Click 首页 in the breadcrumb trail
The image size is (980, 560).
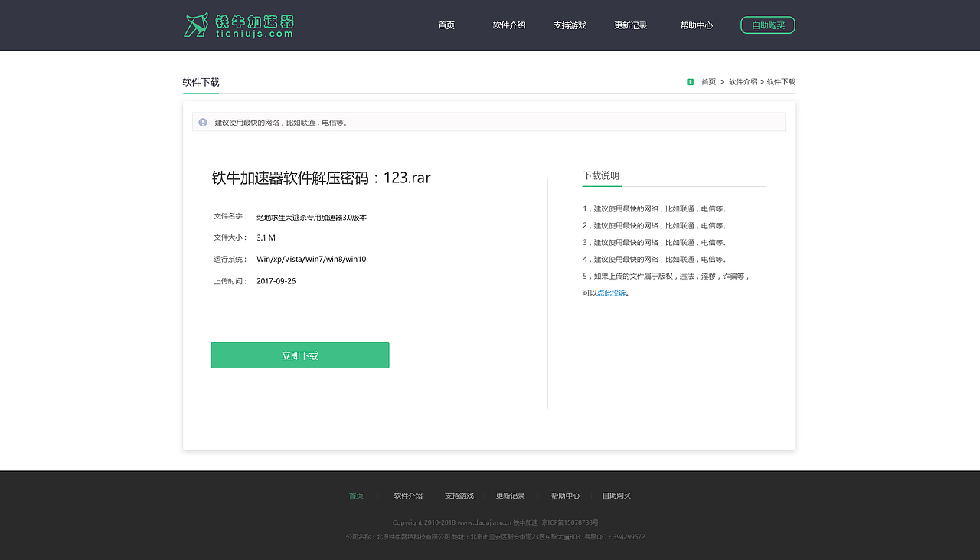707,81
